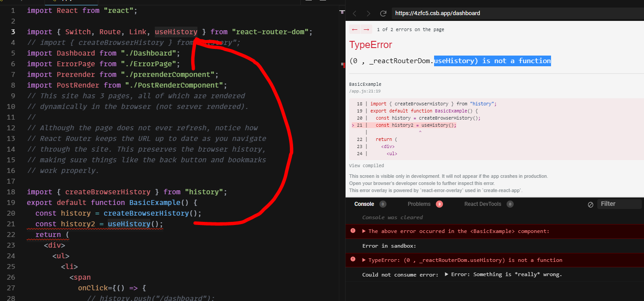Click '"./prerenderComponent"' string in editor
Viewport: 644px width, 301px height.
167,75
